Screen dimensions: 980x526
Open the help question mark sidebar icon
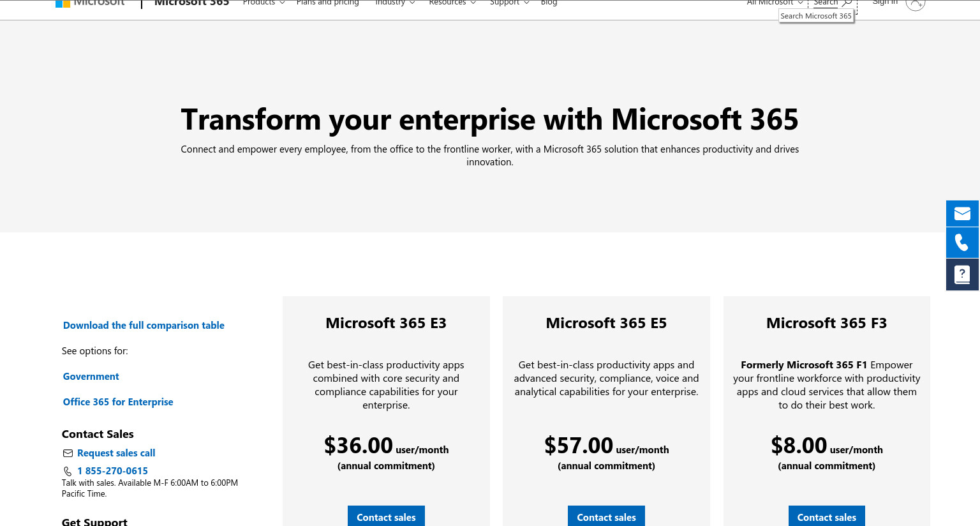point(962,274)
